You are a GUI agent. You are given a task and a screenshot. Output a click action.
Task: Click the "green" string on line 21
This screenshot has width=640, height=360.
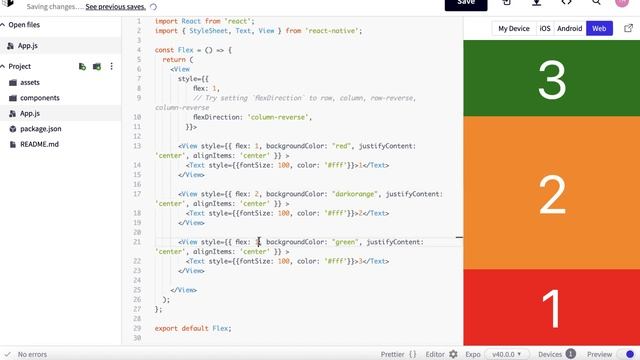[345, 242]
